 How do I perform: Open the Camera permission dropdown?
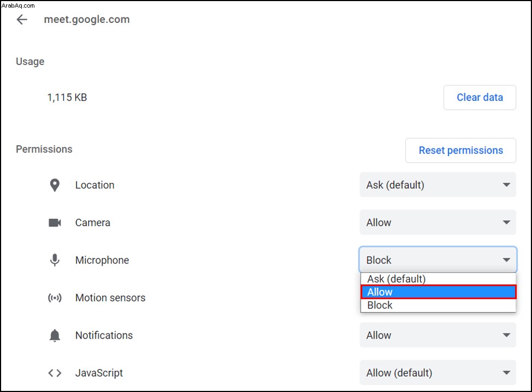pos(438,222)
